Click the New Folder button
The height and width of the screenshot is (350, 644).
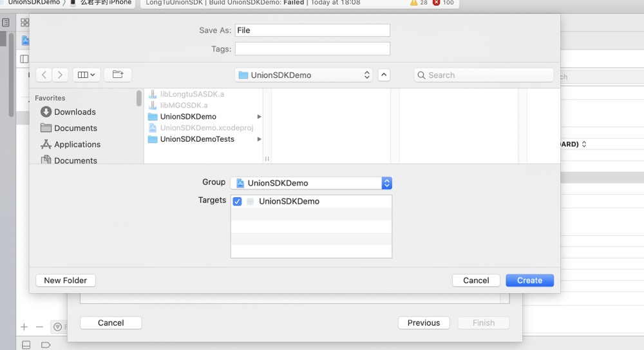click(66, 280)
